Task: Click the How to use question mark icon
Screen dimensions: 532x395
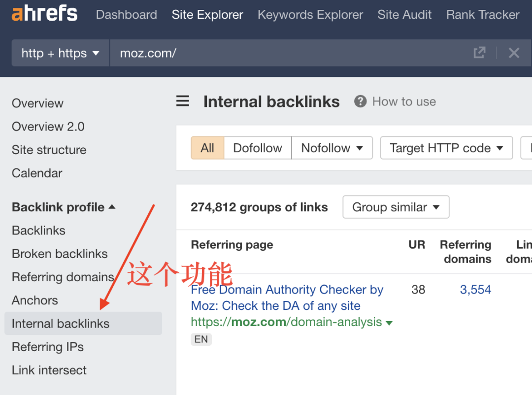Action: pyautogui.click(x=360, y=101)
